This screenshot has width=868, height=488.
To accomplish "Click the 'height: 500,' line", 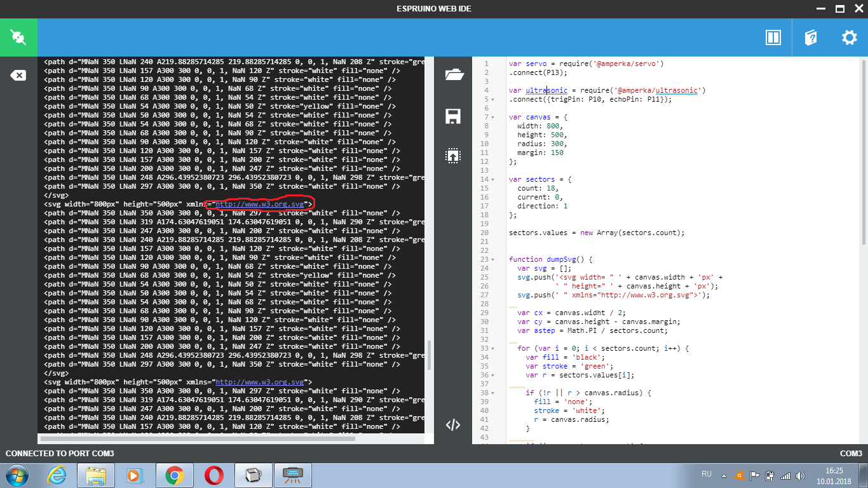I will coord(542,135).
